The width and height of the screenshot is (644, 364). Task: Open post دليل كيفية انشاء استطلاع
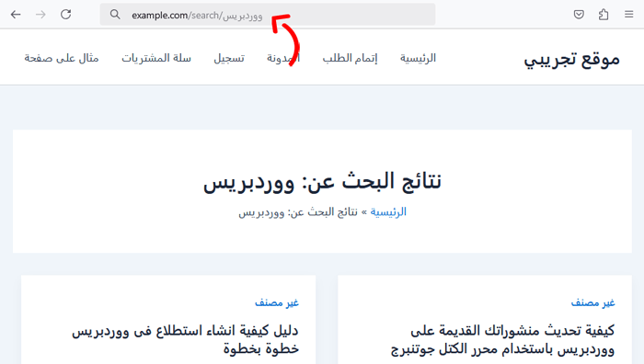point(185,340)
